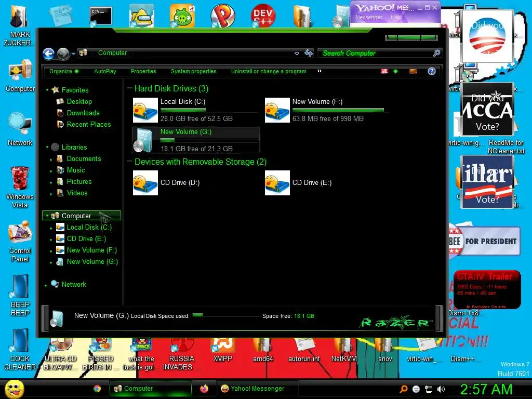The width and height of the screenshot is (532, 399).
Task: Click the change view icon
Action: 384,71
